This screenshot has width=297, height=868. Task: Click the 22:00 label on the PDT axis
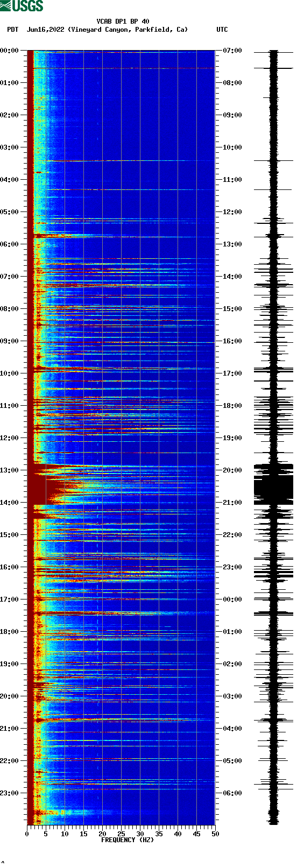coord(9,761)
